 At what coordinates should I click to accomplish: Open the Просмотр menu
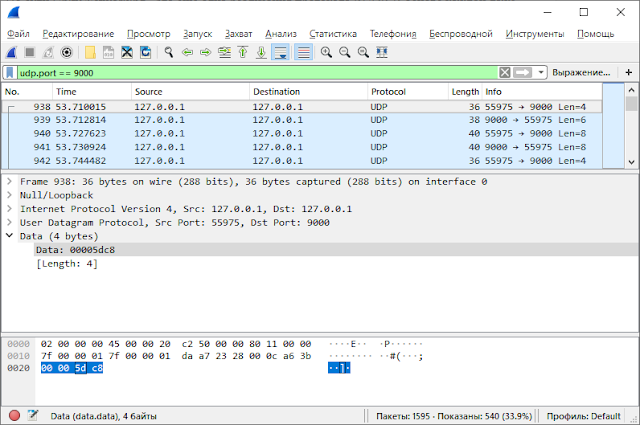pyautogui.click(x=149, y=34)
